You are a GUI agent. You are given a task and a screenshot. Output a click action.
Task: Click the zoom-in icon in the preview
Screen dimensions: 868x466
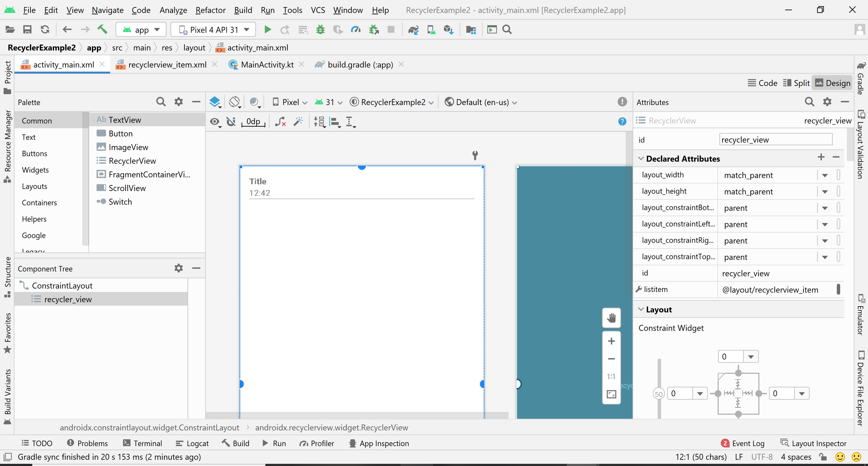coord(611,341)
